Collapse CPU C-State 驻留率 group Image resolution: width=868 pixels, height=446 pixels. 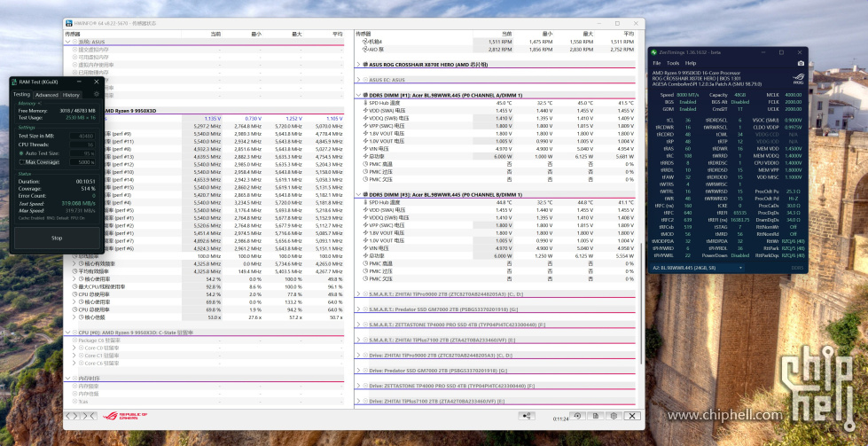pyautogui.click(x=68, y=333)
